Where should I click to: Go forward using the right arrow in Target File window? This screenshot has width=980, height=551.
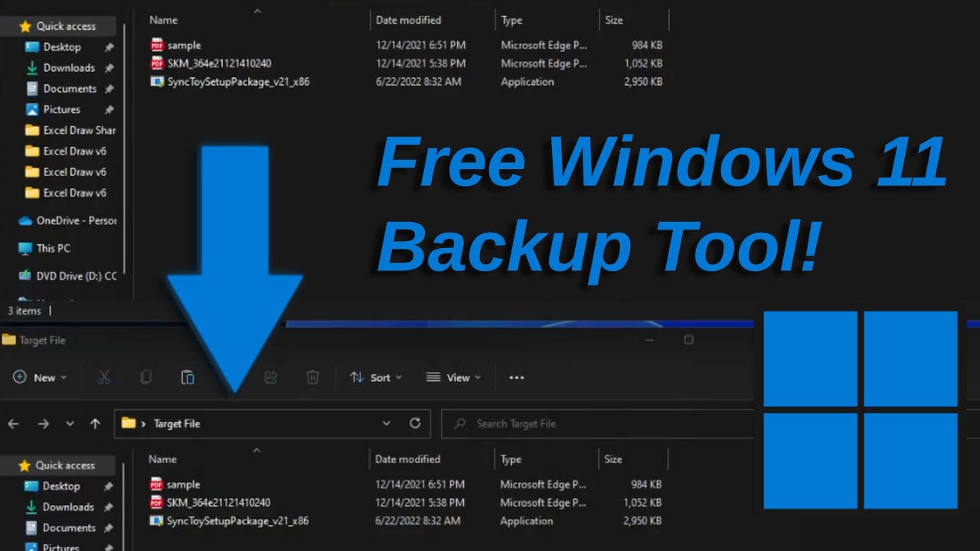coord(43,423)
